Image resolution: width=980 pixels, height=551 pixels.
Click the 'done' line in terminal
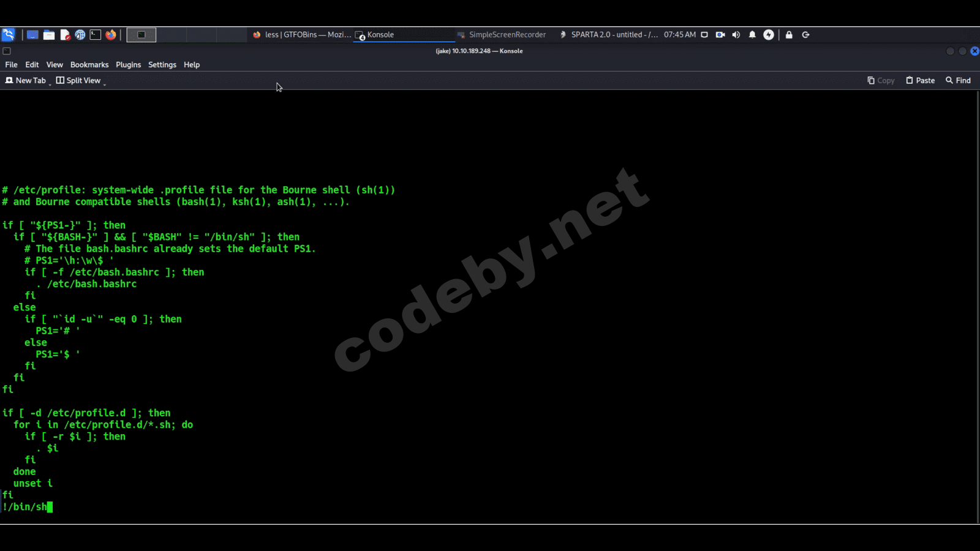[24, 472]
